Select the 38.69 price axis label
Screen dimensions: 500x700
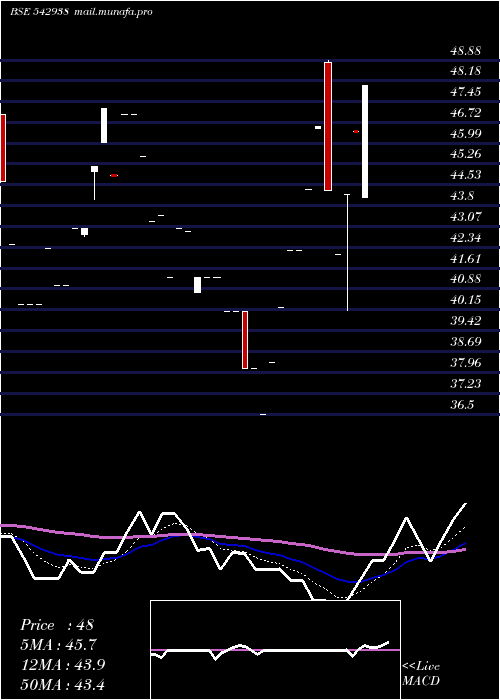coord(466,342)
